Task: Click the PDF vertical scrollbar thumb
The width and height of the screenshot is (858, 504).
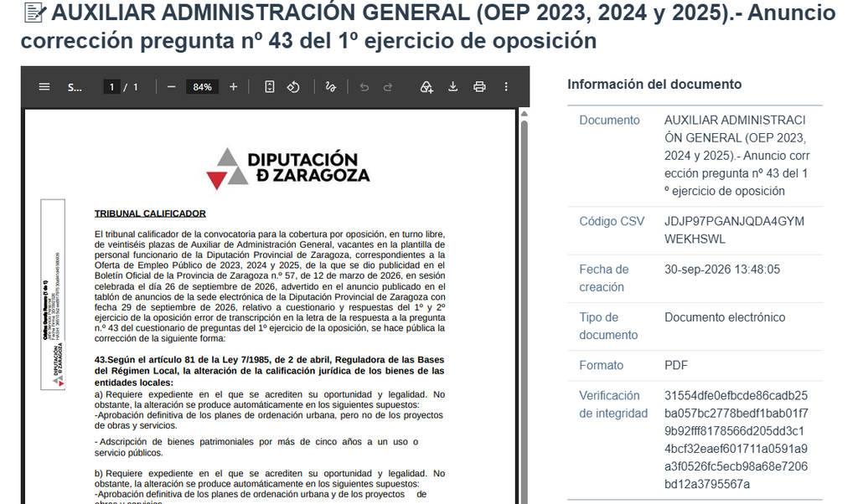Action: click(x=525, y=311)
